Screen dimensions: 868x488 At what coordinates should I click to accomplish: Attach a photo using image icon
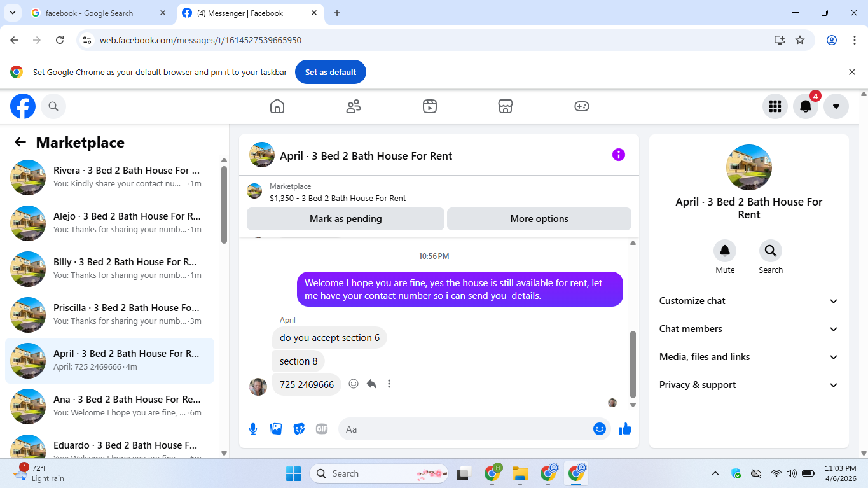click(x=276, y=429)
